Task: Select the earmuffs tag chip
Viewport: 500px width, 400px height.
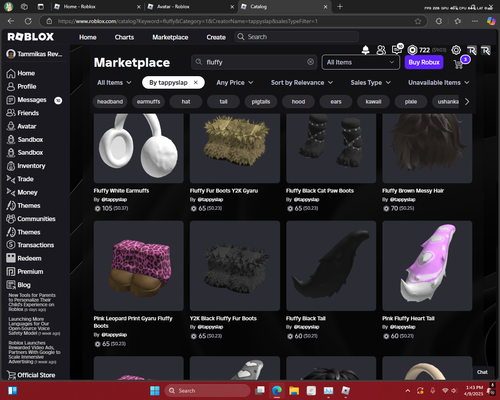Action: pyautogui.click(x=148, y=102)
